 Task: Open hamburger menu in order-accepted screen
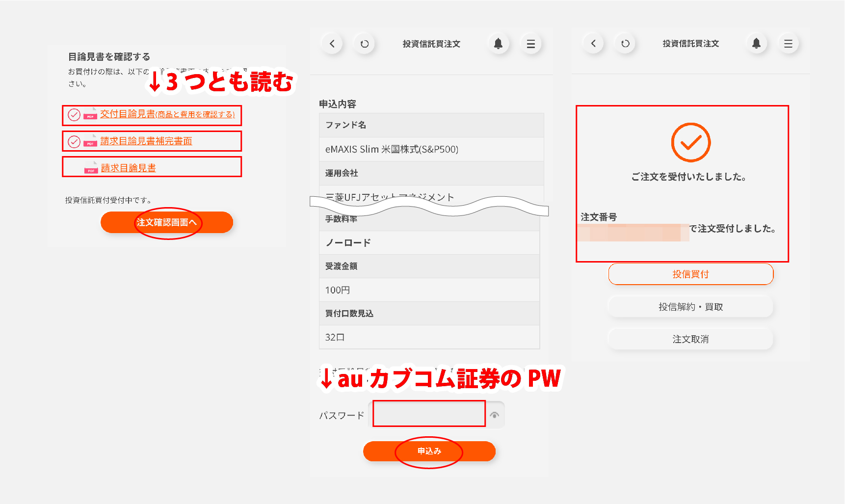tap(788, 43)
